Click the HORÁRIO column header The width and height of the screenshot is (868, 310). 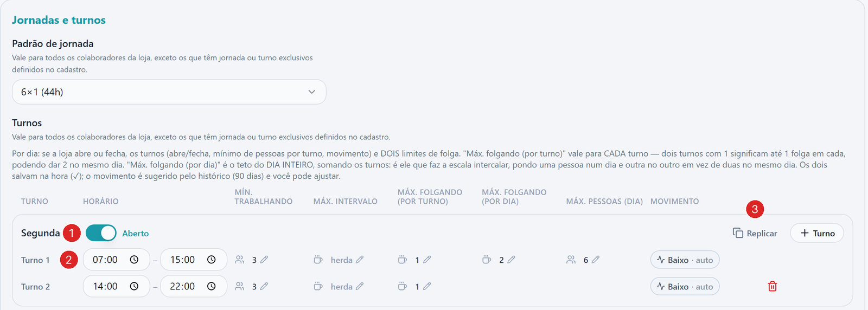pyautogui.click(x=101, y=202)
